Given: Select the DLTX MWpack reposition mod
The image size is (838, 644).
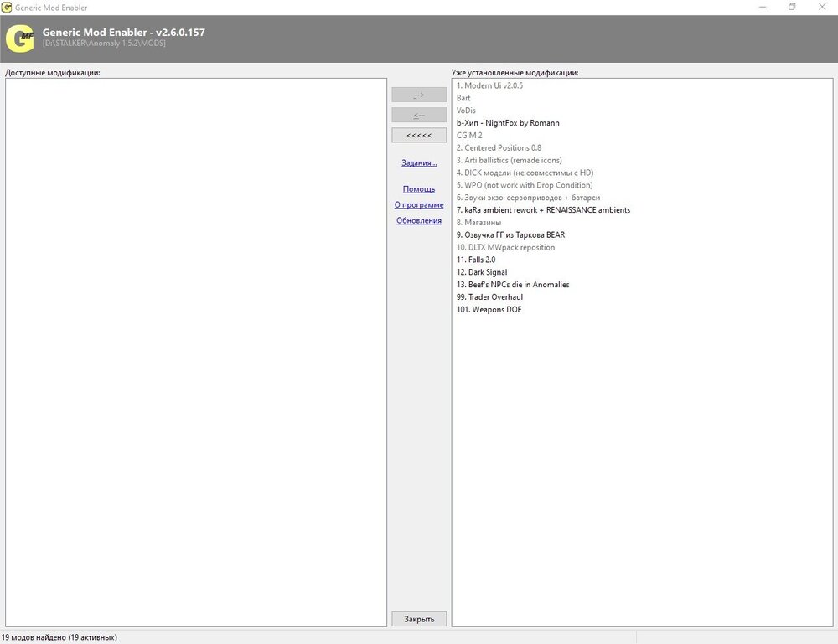Looking at the screenshot, I should pyautogui.click(x=507, y=247).
